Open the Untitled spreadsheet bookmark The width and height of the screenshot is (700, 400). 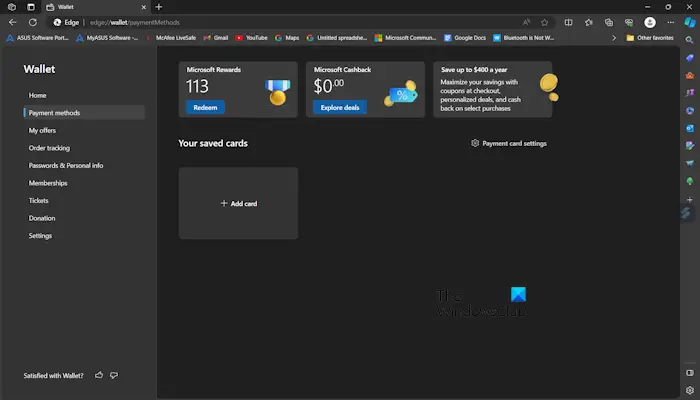pyautogui.click(x=337, y=38)
